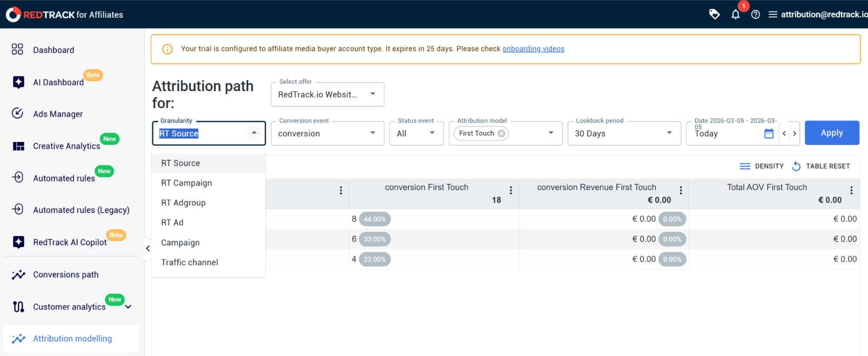
Task: Click the total count 18
Action: click(x=496, y=200)
